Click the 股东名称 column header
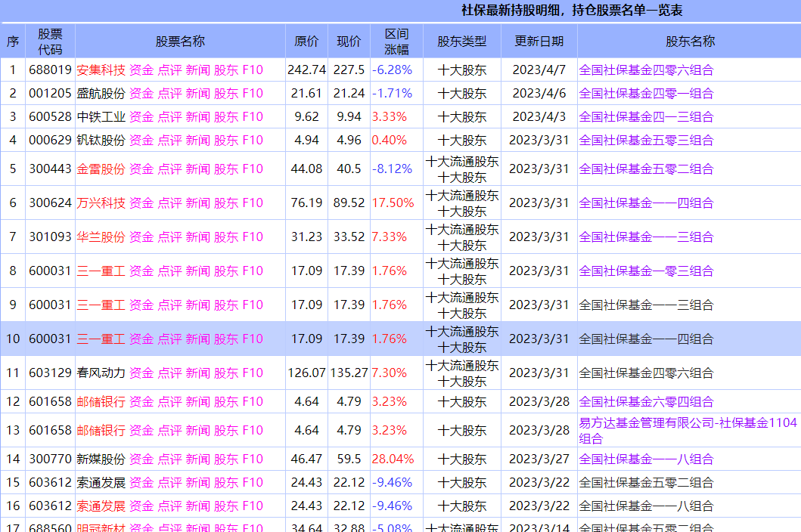The width and height of the screenshot is (801, 532). 690,42
